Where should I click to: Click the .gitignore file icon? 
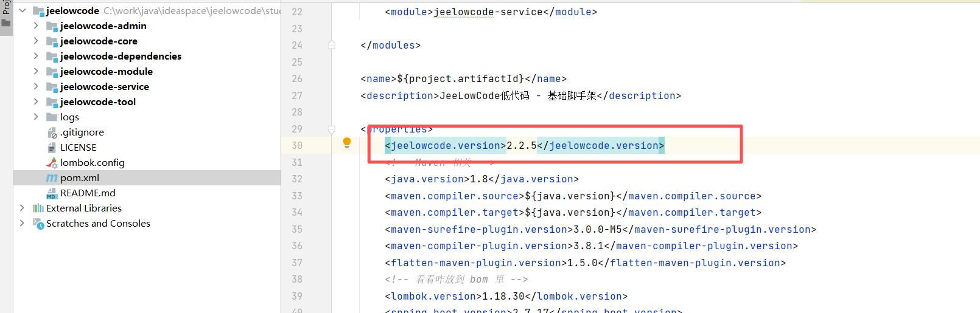coord(52,132)
